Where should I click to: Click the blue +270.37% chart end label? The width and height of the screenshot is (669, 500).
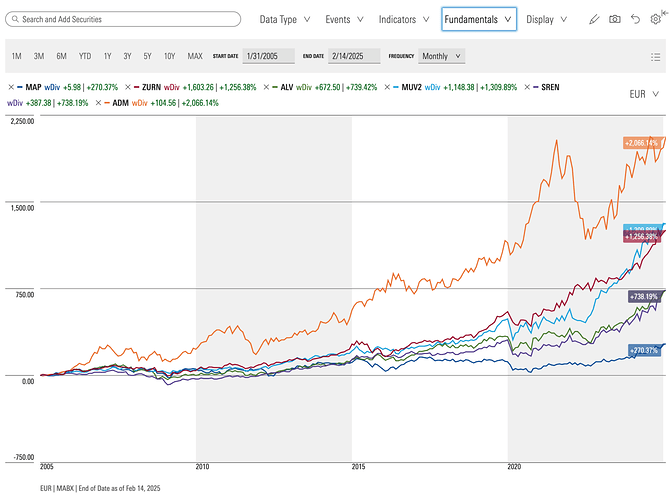(x=644, y=350)
